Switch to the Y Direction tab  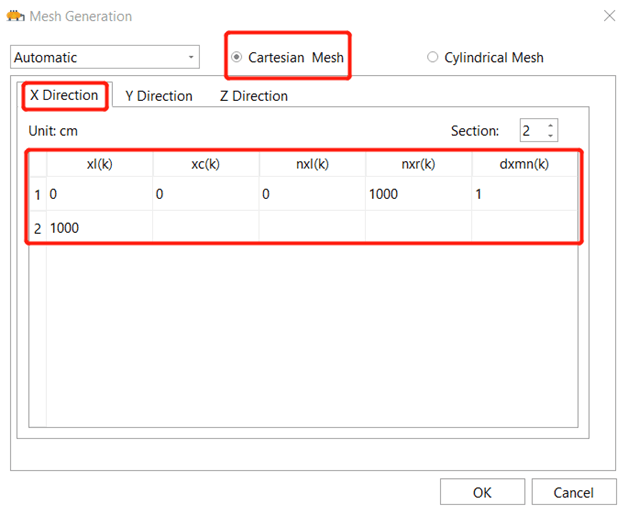click(x=159, y=96)
